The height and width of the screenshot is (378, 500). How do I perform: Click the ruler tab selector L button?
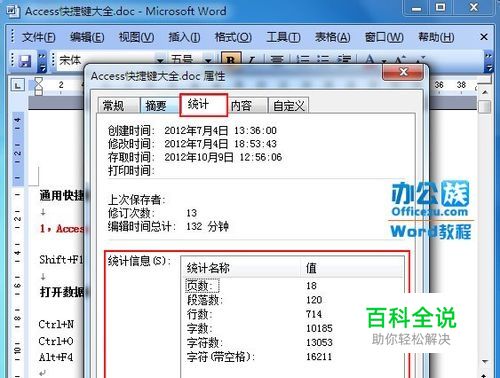[x=18, y=85]
